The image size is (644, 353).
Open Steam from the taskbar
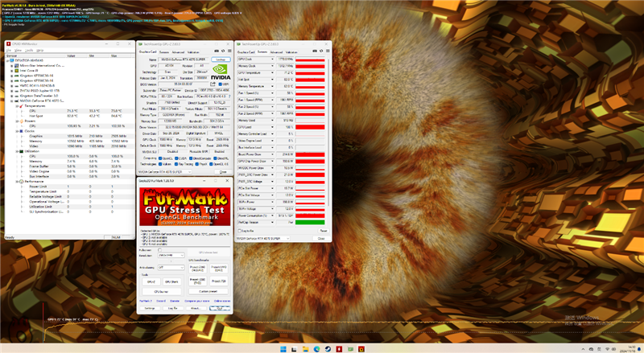(x=328, y=349)
